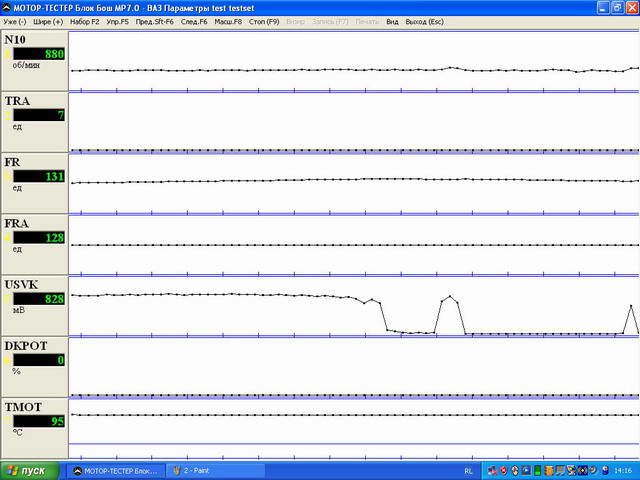Select the TRA parameter label
The height and width of the screenshot is (480, 640).
tap(17, 101)
